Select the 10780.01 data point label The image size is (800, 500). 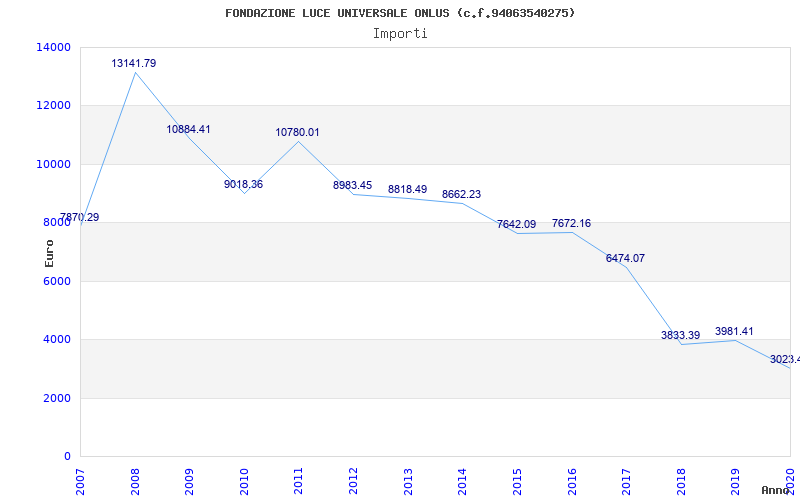coord(297,132)
